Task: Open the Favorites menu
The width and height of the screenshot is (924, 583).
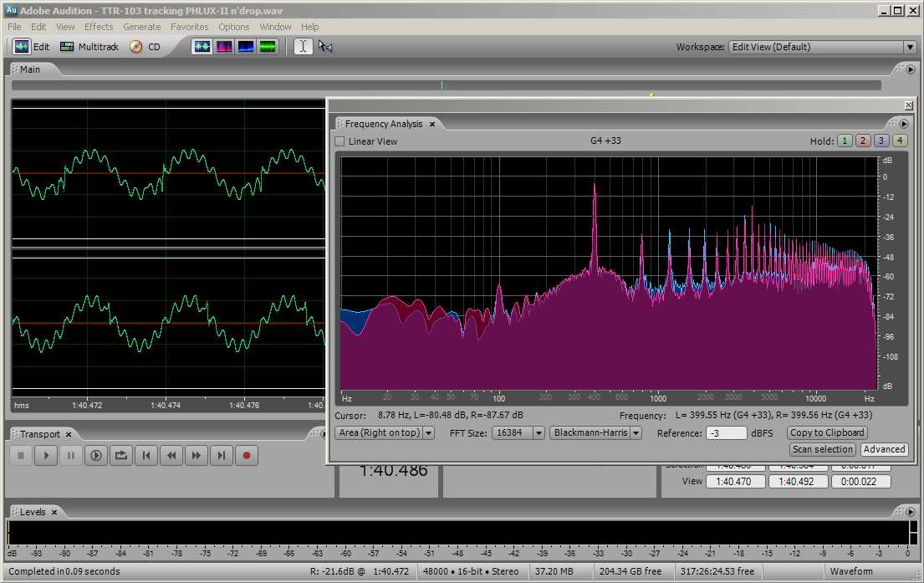Action: pyautogui.click(x=189, y=27)
